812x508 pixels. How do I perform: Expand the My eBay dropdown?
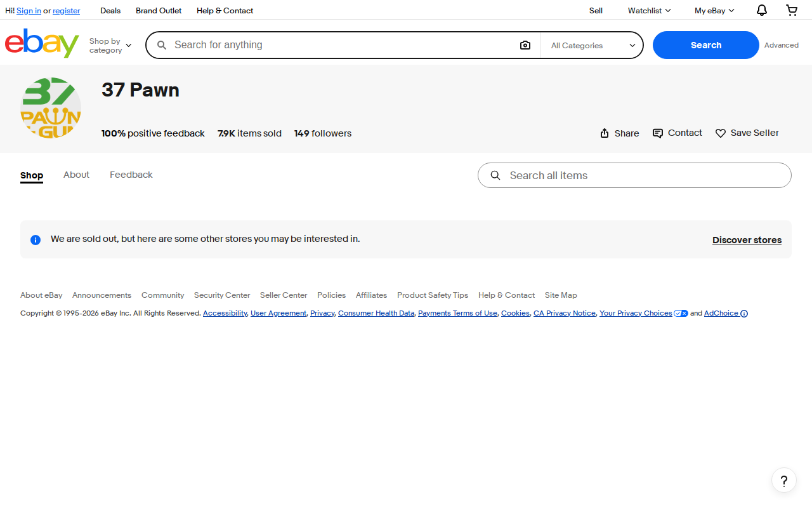[x=714, y=10]
